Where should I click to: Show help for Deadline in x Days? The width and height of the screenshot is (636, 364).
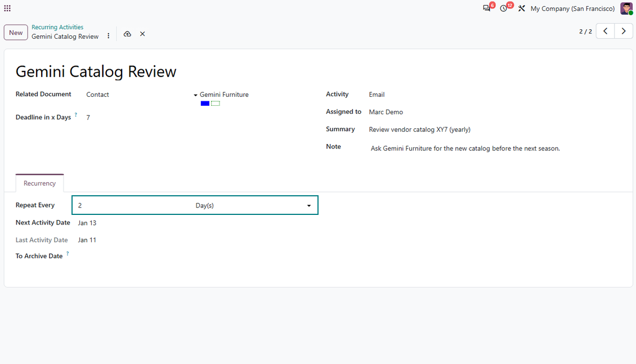pos(76,115)
